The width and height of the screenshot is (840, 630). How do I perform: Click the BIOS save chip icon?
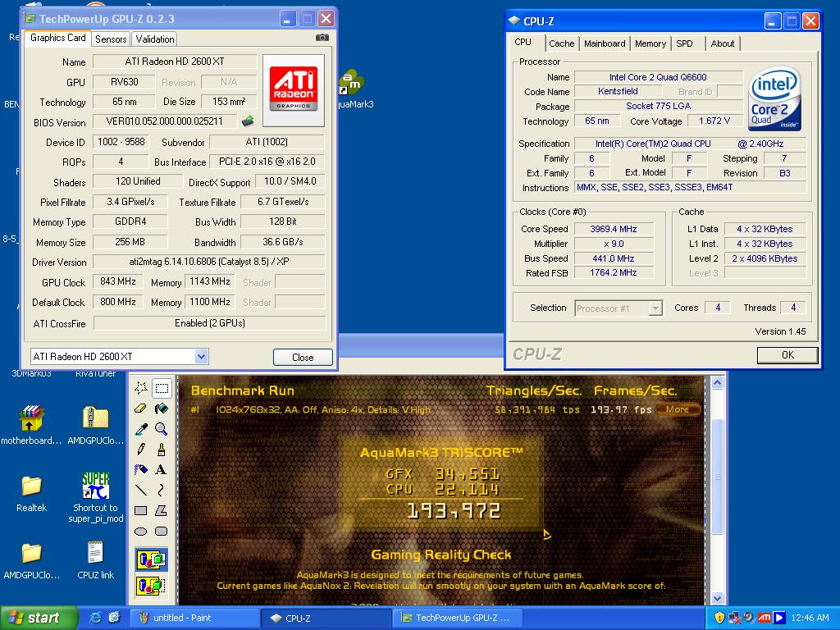coord(248,121)
